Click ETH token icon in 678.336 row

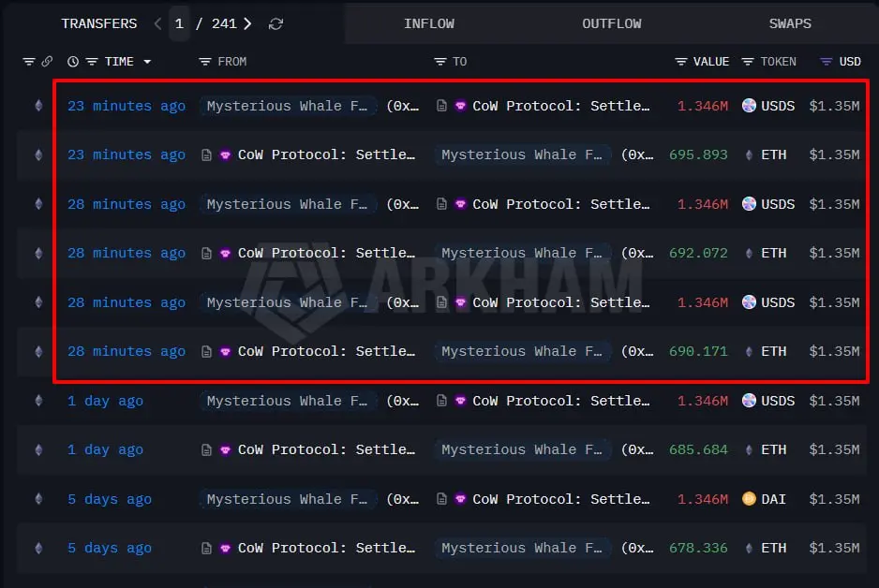(749, 548)
